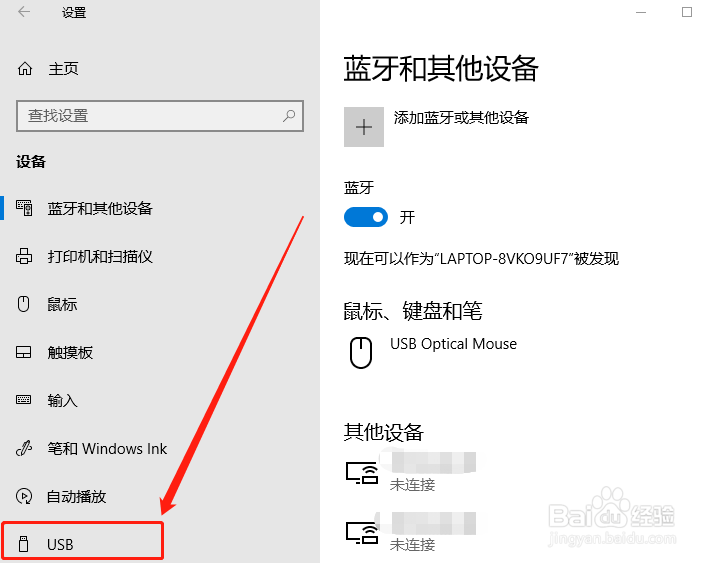Select second unconnected wireless display device
The height and width of the screenshot is (563, 715).
pyautogui.click(x=411, y=532)
